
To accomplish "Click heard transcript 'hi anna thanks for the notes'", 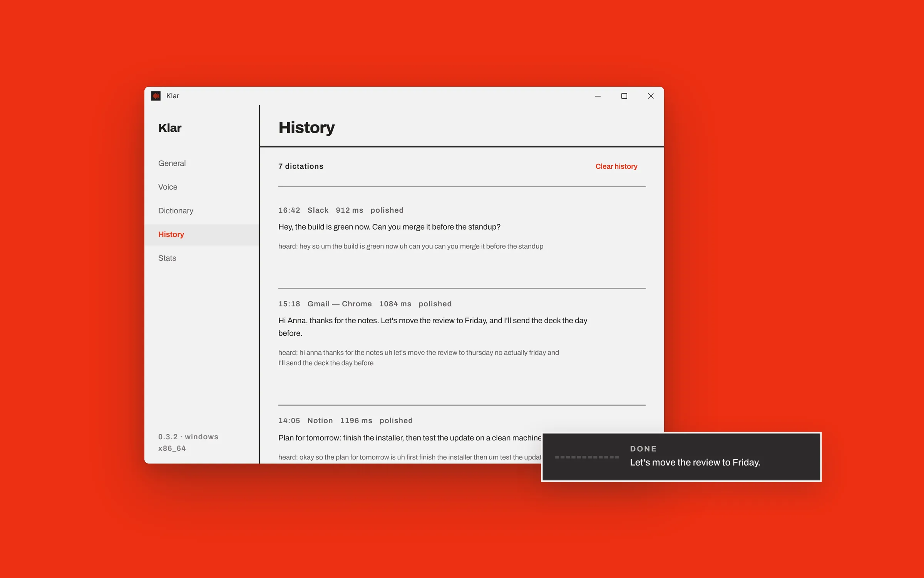I will (x=418, y=358).
